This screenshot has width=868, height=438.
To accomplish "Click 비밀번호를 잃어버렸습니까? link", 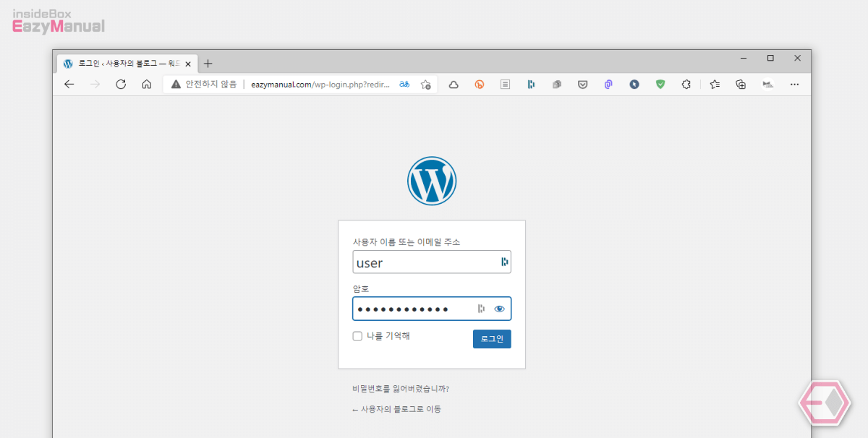I will [401, 389].
